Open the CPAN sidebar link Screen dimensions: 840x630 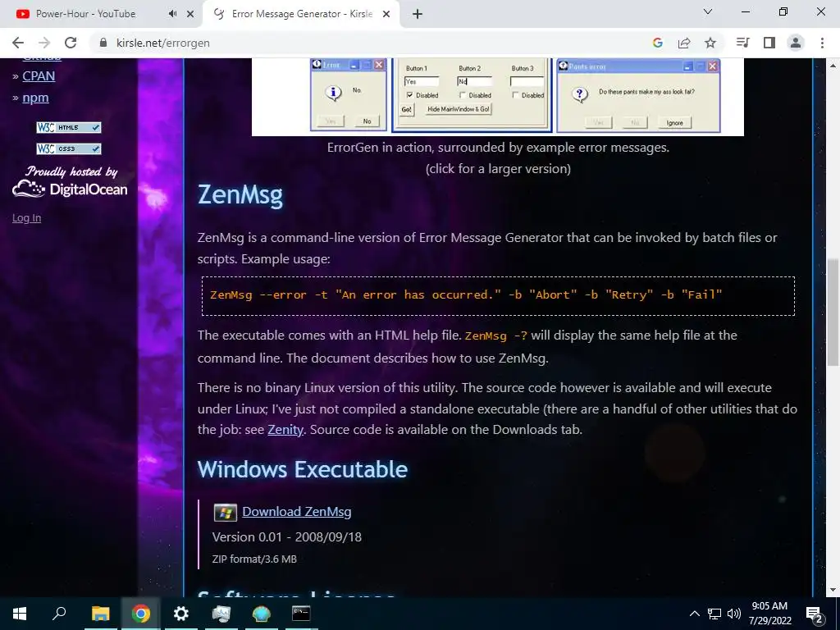[39, 76]
